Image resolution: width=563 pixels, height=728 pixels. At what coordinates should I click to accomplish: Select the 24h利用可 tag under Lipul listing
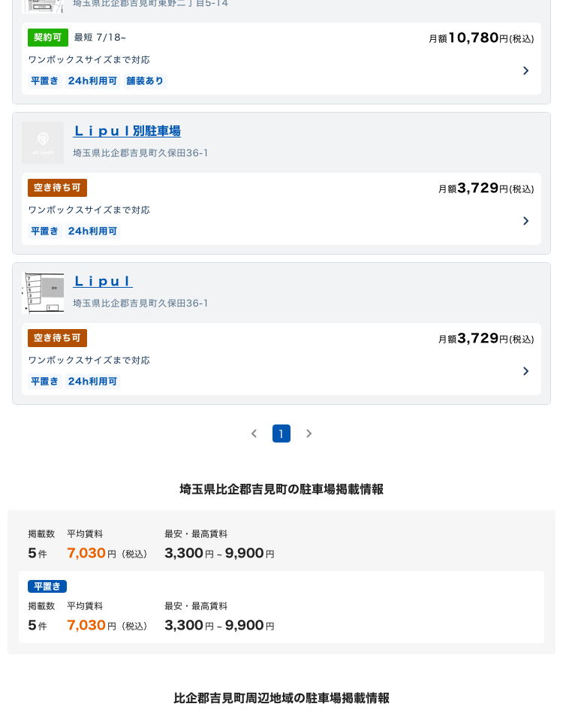point(93,382)
